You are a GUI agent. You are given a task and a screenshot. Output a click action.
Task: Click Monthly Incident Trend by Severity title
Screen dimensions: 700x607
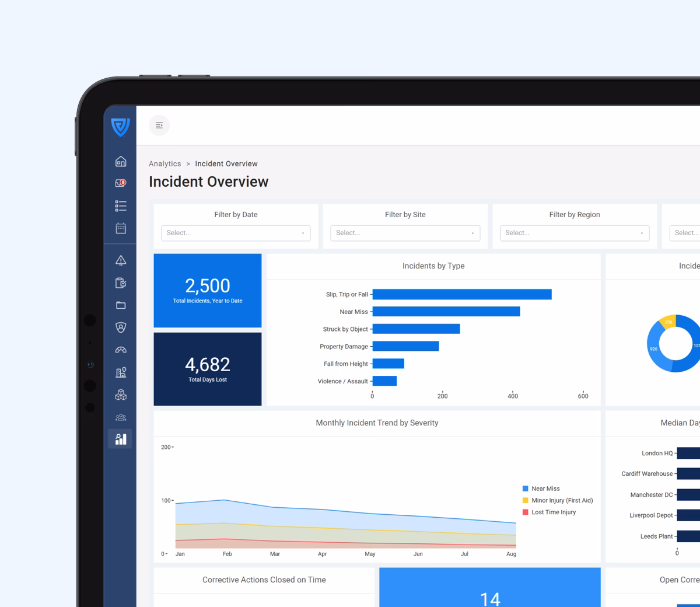pyautogui.click(x=377, y=423)
